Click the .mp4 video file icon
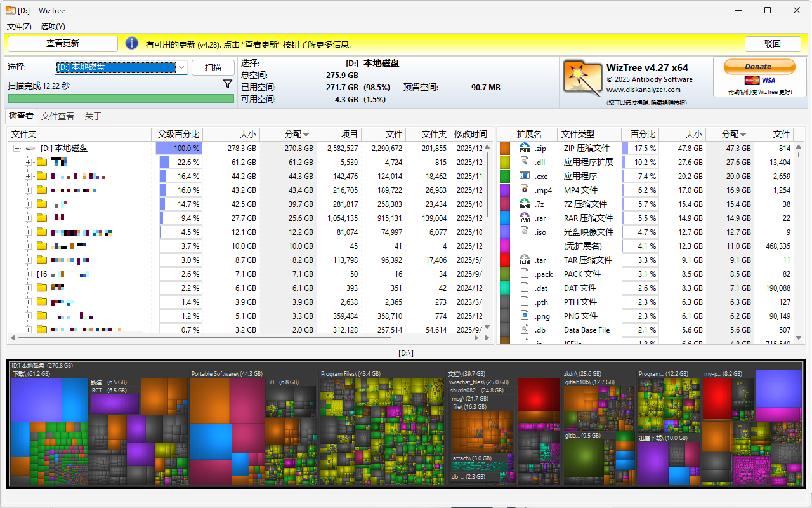This screenshot has height=508, width=812. [525, 190]
